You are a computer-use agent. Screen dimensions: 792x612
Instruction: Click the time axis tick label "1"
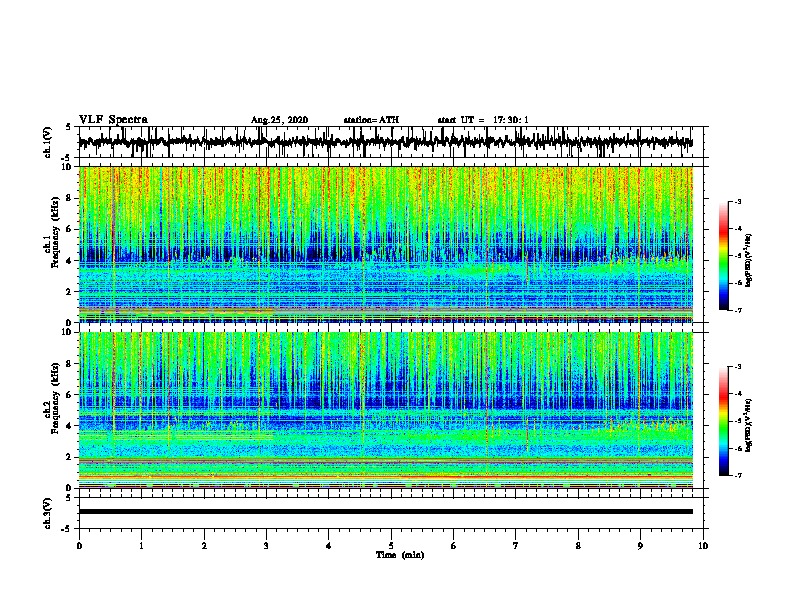point(141,546)
